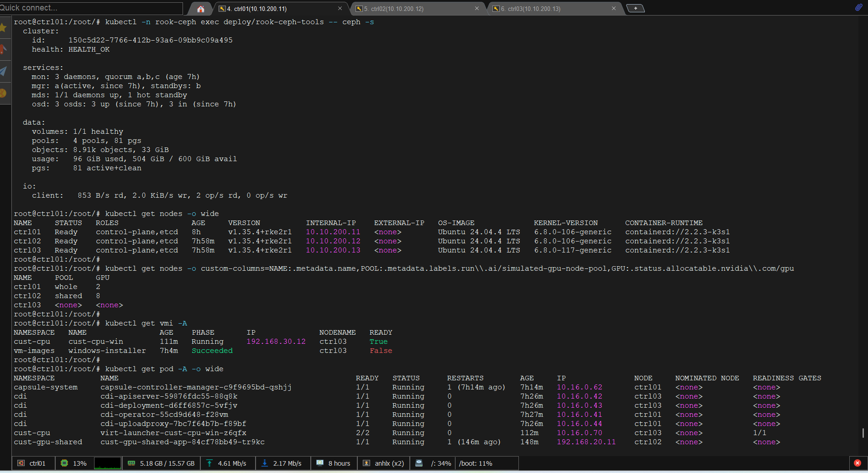Click the anhlx (x2) users text
The width and height of the screenshot is (868, 473).
389,463
